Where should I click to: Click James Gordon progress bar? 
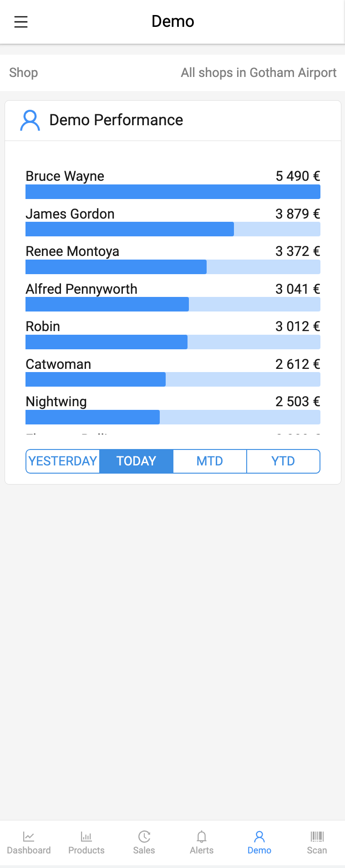pyautogui.click(x=173, y=229)
